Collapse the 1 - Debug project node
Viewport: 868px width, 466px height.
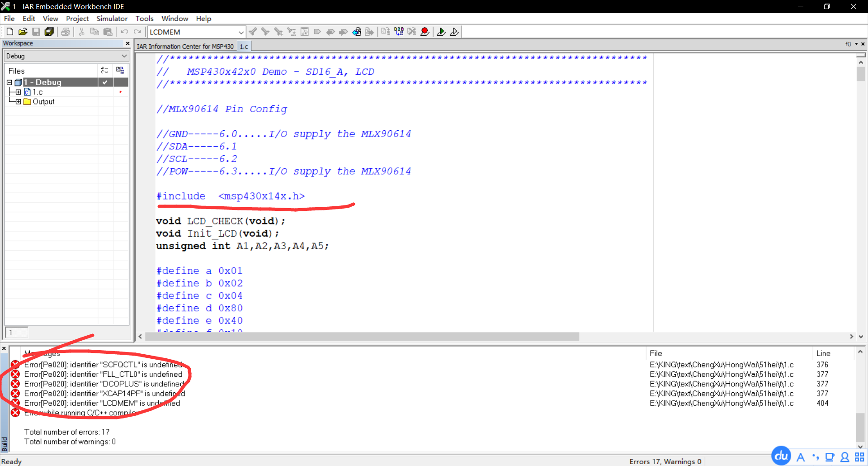9,82
